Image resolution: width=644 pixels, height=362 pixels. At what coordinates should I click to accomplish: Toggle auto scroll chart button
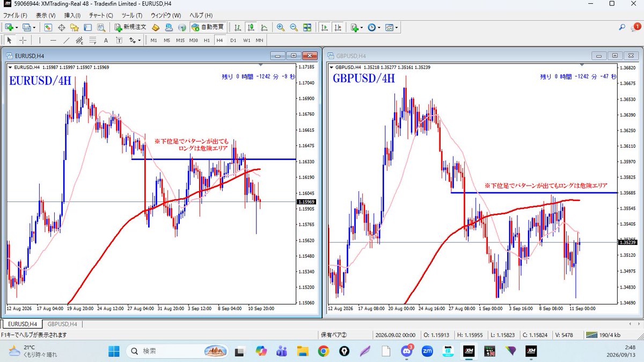click(324, 27)
